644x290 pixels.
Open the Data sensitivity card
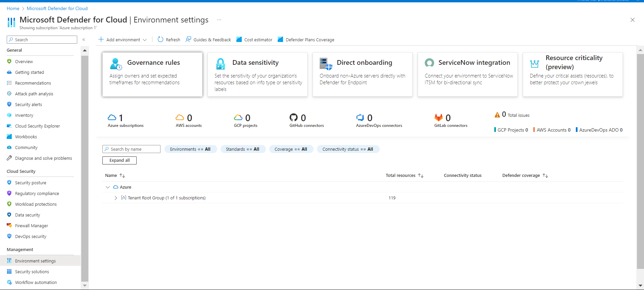(x=258, y=75)
